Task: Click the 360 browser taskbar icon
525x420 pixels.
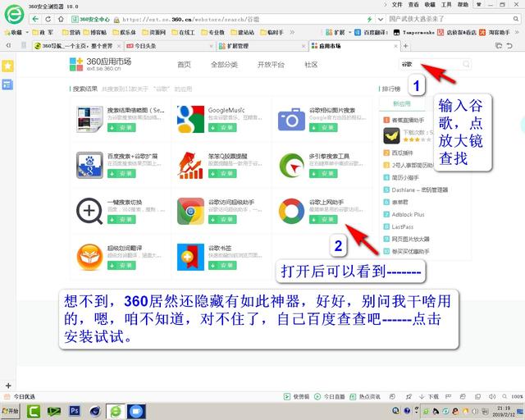Action: coord(116,411)
